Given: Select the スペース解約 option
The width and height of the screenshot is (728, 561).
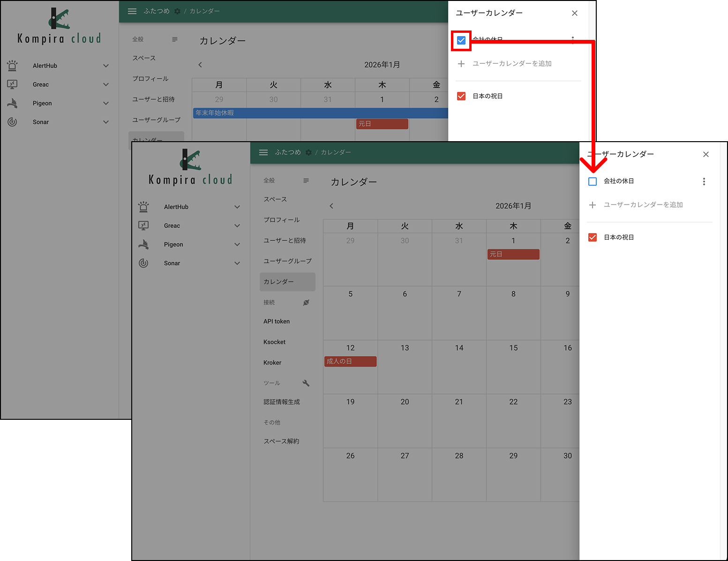Looking at the screenshot, I should point(281,441).
